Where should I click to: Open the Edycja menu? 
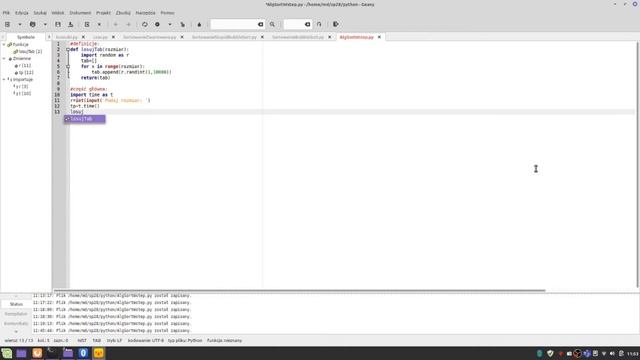(22, 13)
